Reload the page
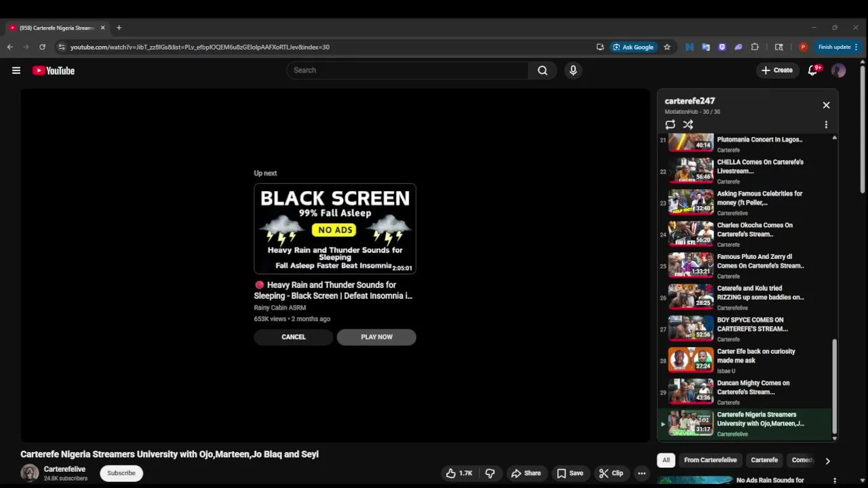 42,47
